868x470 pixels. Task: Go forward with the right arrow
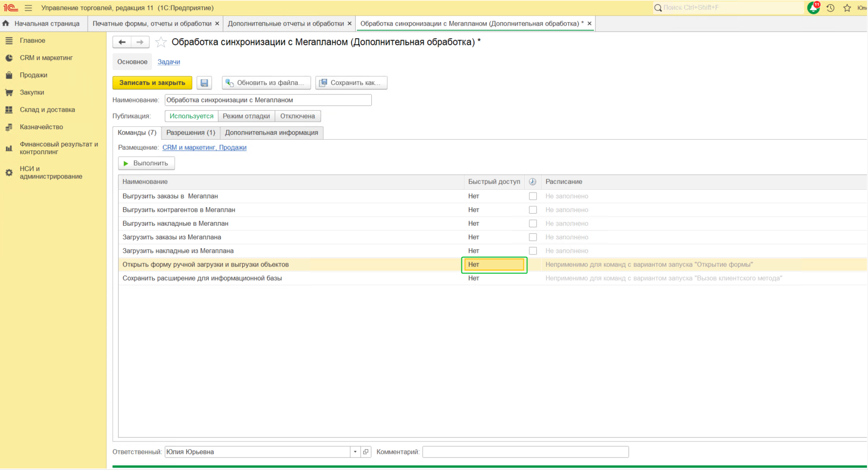(140, 42)
